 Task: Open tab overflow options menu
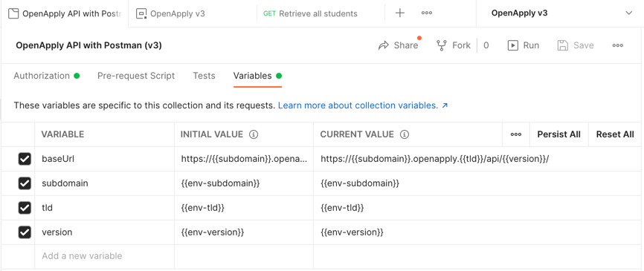pos(427,13)
